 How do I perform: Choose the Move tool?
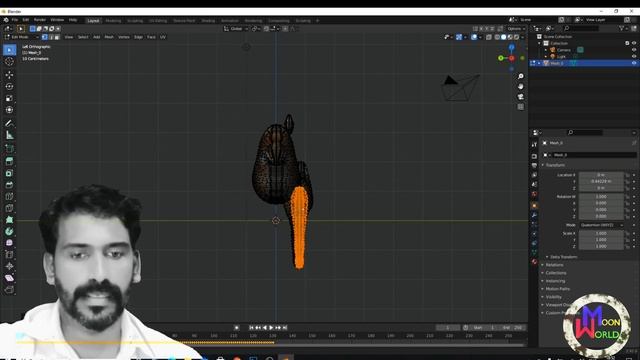(9, 75)
